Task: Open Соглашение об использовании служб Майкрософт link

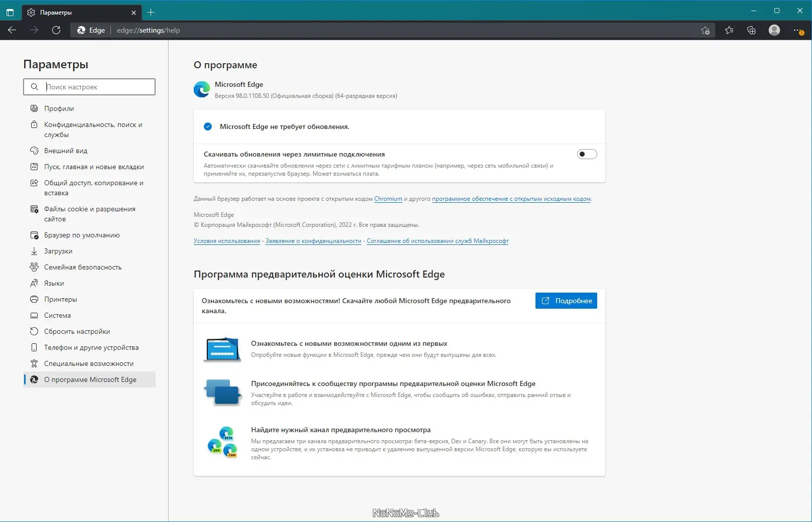Action: [438, 241]
